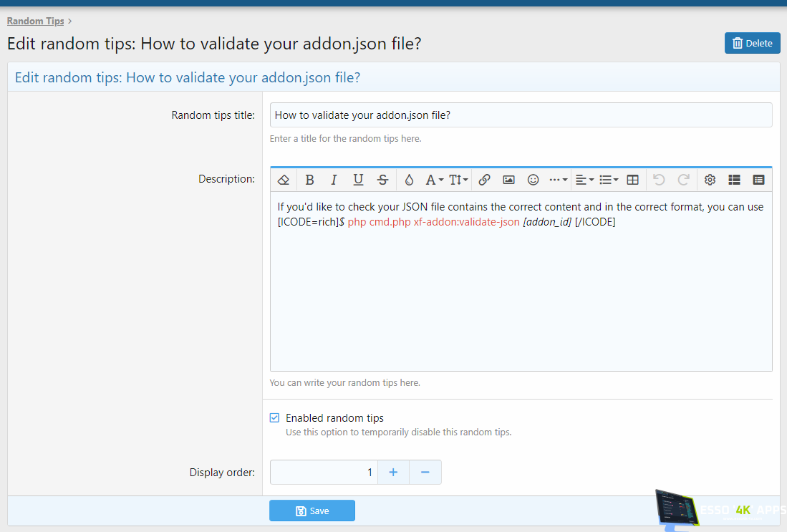Open the font family dropdown
787x532 pixels.
click(x=434, y=180)
